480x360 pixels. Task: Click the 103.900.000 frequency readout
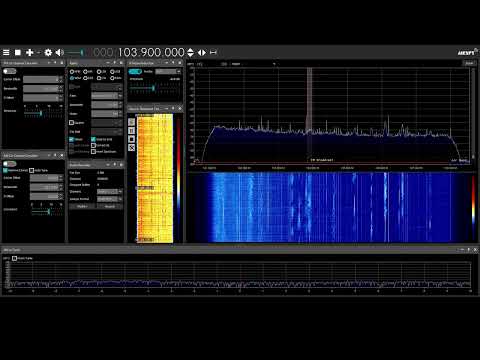click(151, 52)
